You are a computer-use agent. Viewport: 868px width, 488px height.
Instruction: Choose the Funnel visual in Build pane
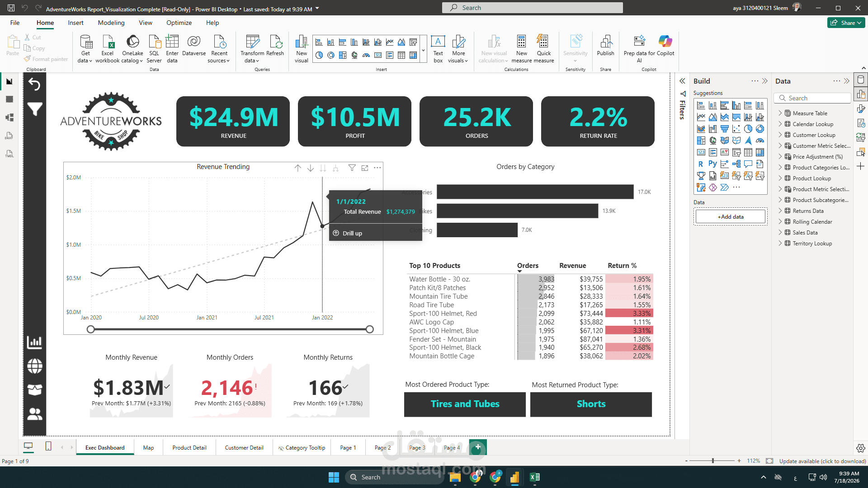point(725,129)
